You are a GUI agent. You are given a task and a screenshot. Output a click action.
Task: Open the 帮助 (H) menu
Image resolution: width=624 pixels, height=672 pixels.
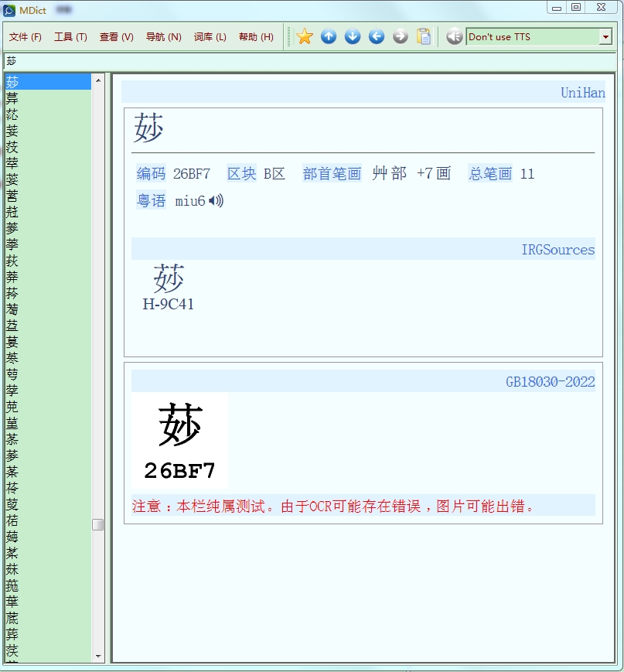pos(256,37)
